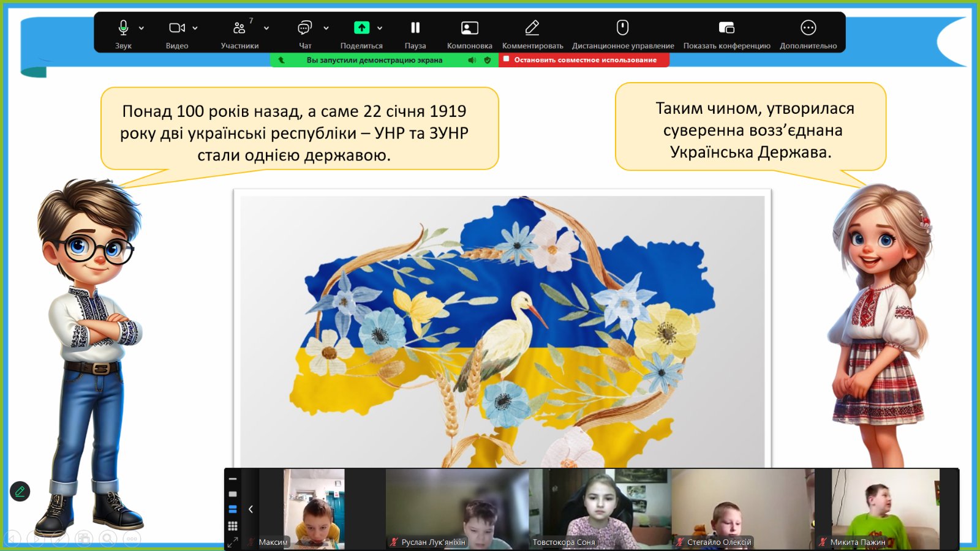The image size is (980, 551).
Task: Open the Дополнительно more options menu
Action: pos(808,28)
